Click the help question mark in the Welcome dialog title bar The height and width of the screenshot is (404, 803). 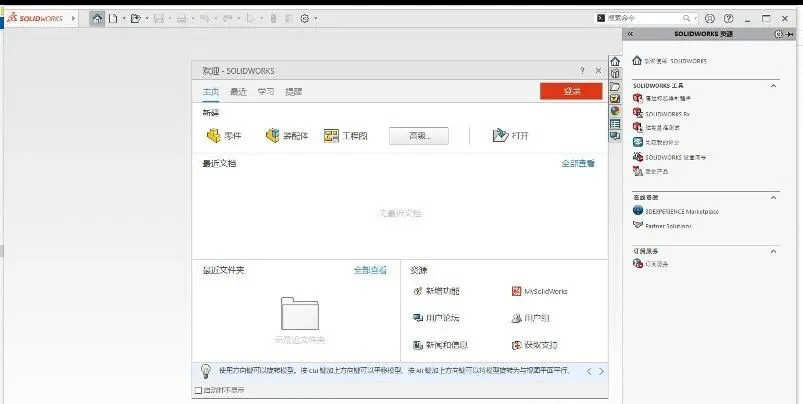[582, 71]
